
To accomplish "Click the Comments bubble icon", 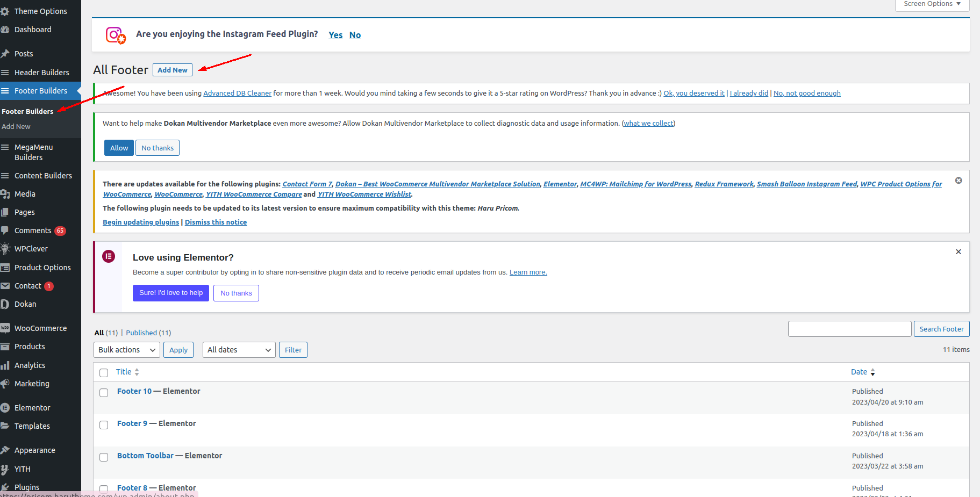I will point(5,231).
